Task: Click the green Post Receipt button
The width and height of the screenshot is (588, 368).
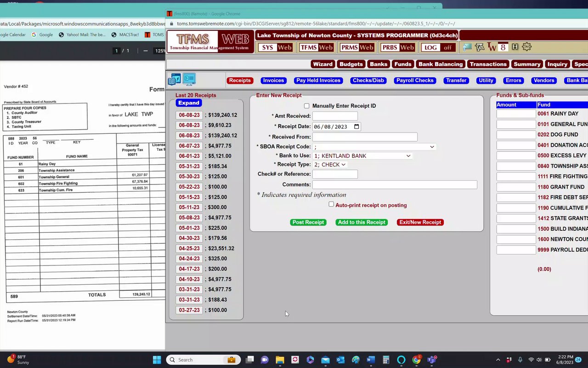Action: pyautogui.click(x=308, y=222)
